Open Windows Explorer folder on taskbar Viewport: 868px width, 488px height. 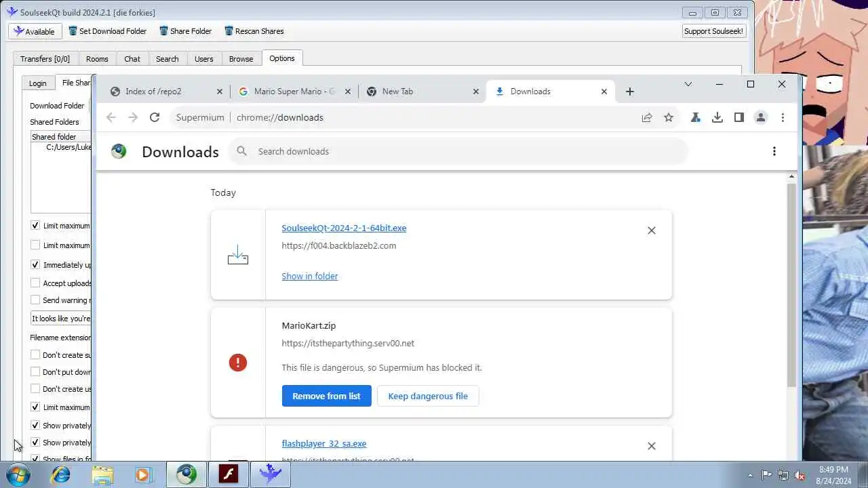[x=102, y=474]
